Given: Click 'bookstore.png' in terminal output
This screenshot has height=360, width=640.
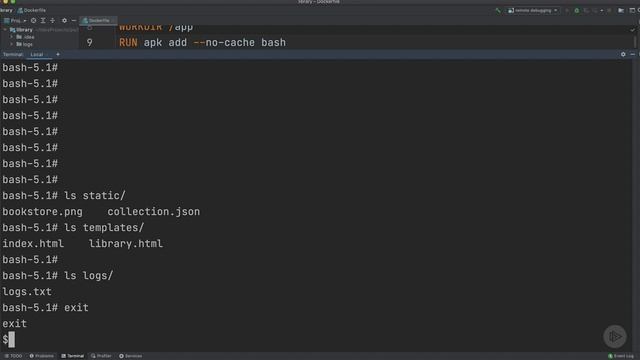Looking at the screenshot, I should click(x=42, y=211).
